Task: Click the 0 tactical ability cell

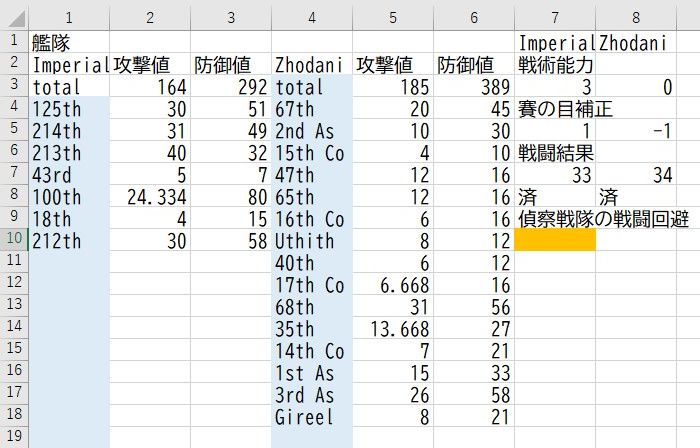Action: (x=636, y=86)
